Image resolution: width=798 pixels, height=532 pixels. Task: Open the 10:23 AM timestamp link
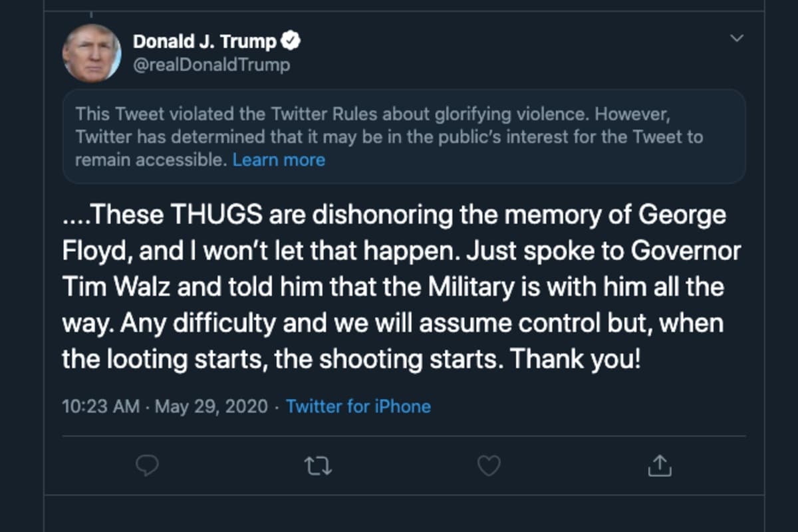(100, 406)
